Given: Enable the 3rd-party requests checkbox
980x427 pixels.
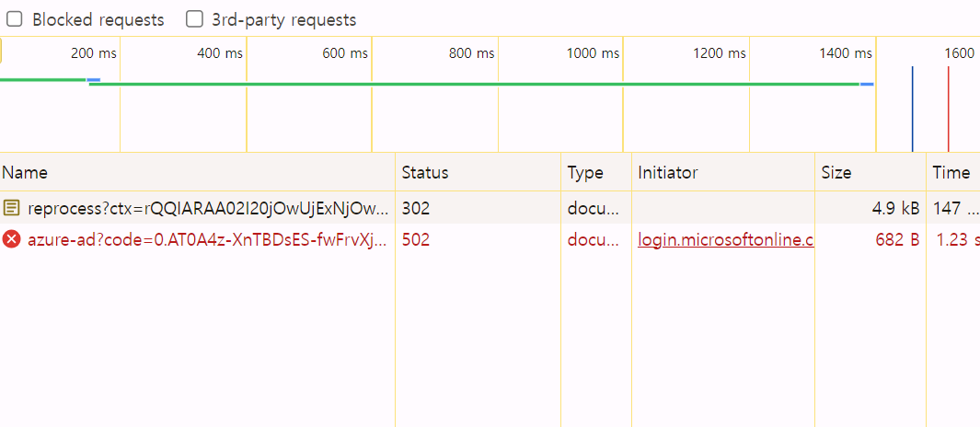Looking at the screenshot, I should coord(194,19).
